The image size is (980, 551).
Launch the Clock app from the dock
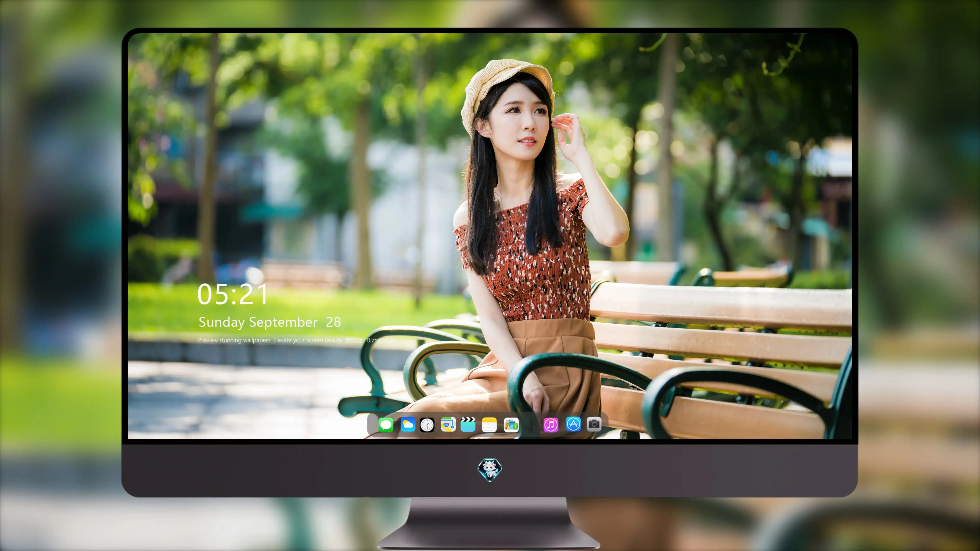pos(427,425)
